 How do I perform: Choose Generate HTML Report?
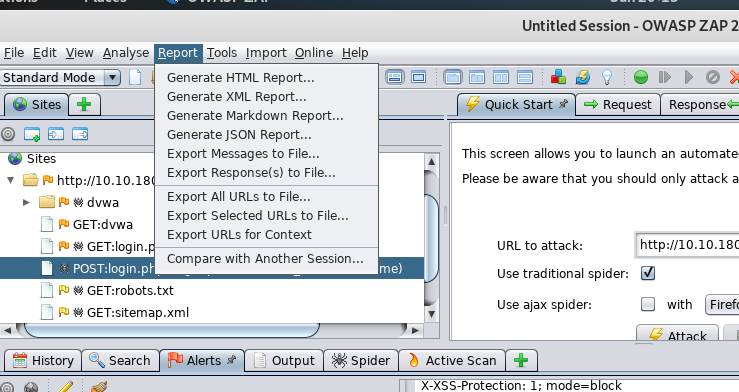point(266,77)
